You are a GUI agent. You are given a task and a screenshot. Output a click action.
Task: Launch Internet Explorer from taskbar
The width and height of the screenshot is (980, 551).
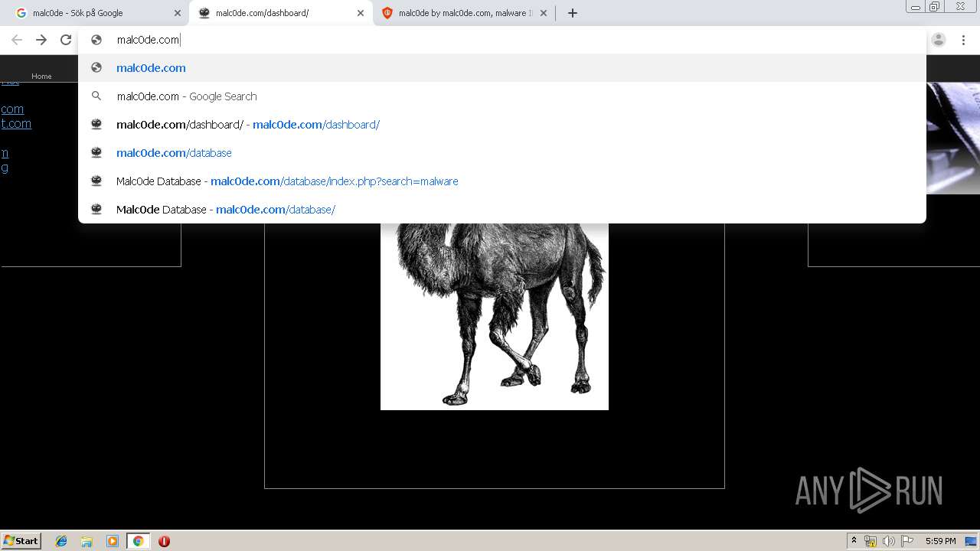tap(61, 541)
